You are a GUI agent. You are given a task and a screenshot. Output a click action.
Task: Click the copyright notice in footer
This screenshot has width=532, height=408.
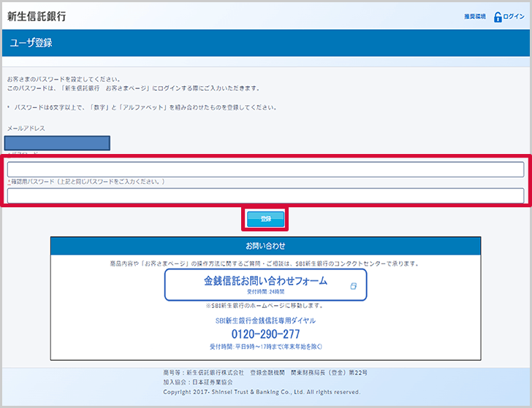[262, 392]
